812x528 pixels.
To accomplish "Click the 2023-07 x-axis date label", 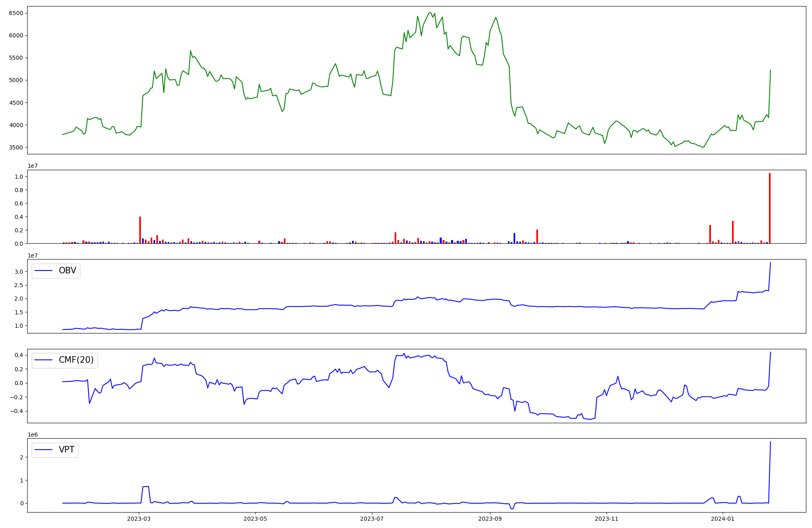I will click(x=372, y=519).
